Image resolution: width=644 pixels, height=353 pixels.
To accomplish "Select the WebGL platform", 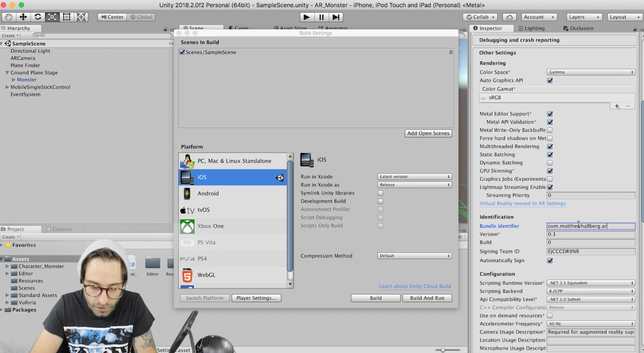I will [233, 275].
